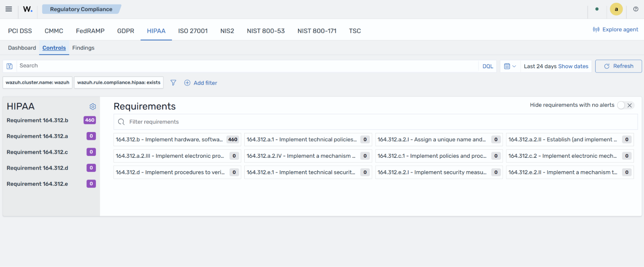Open the ISO 27001 tab

(193, 31)
